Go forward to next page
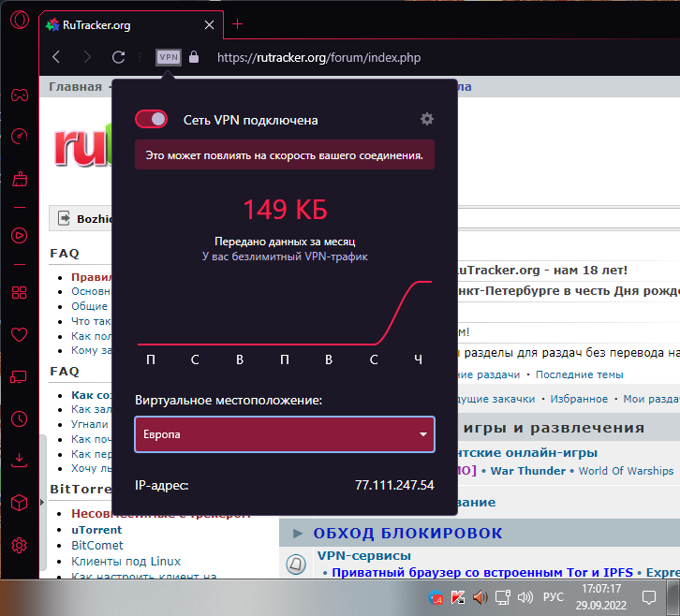680x616 pixels. 87,57
